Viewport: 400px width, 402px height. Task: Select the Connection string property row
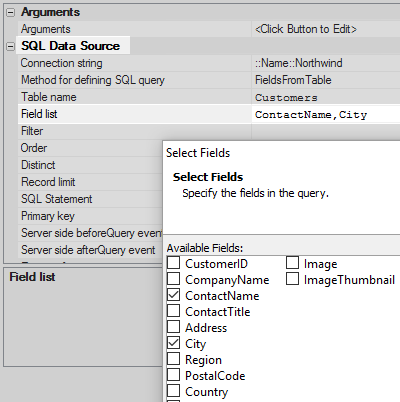click(209, 63)
